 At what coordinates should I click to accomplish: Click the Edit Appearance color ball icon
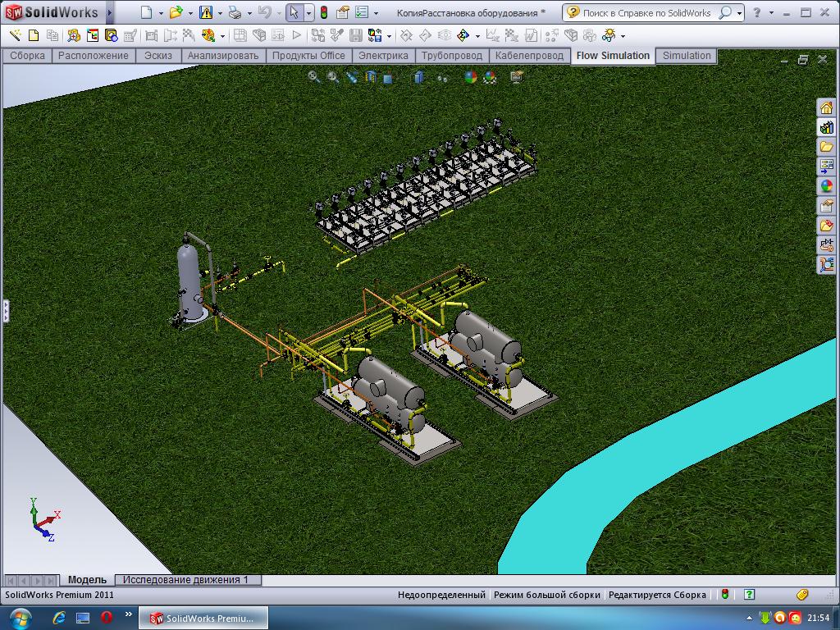pos(470,77)
